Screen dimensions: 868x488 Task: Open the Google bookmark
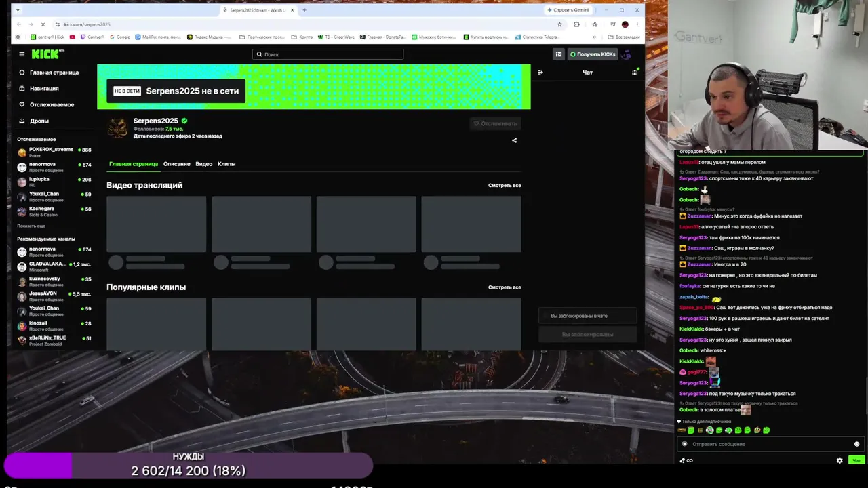click(119, 37)
